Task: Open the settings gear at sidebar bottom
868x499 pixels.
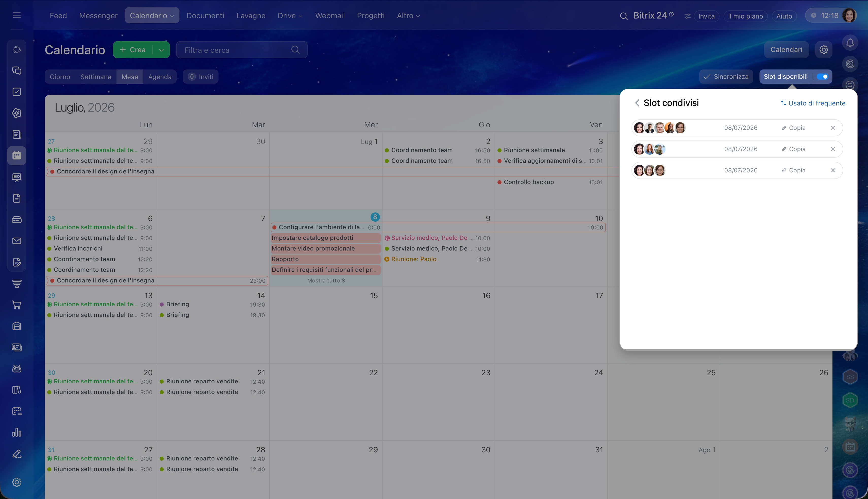Action: coord(17,482)
